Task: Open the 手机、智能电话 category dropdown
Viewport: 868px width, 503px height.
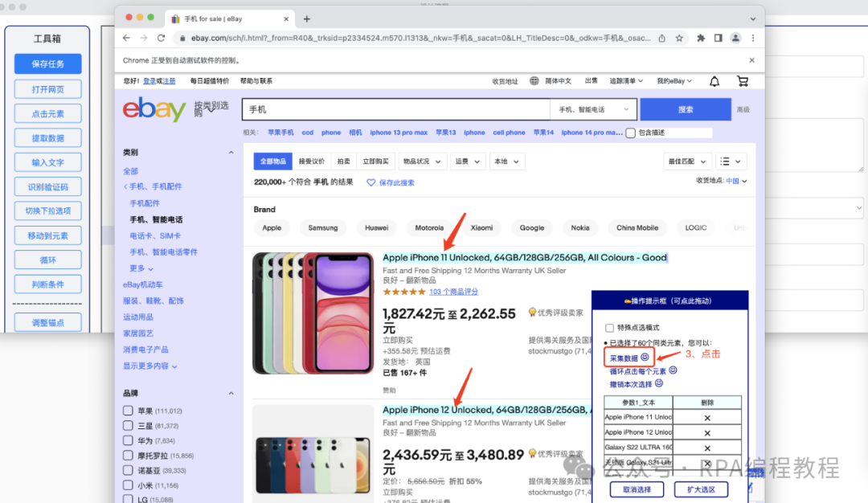Action: click(x=593, y=109)
